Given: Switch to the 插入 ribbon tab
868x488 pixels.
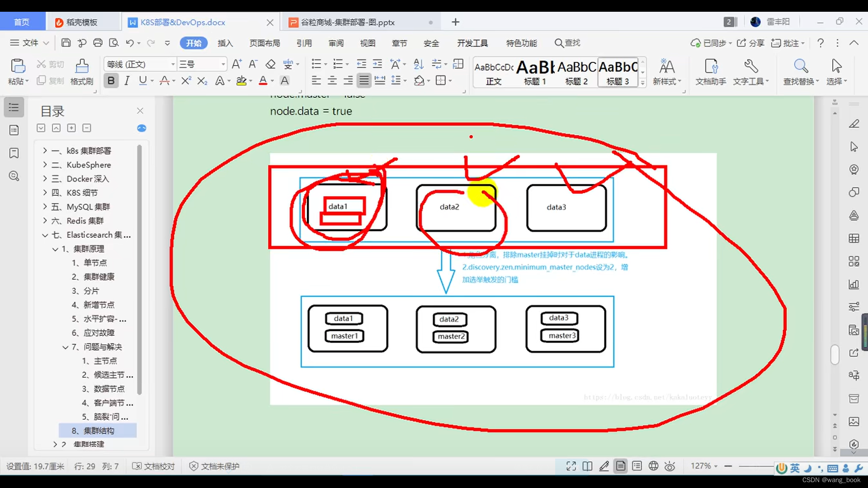Looking at the screenshot, I should (225, 43).
